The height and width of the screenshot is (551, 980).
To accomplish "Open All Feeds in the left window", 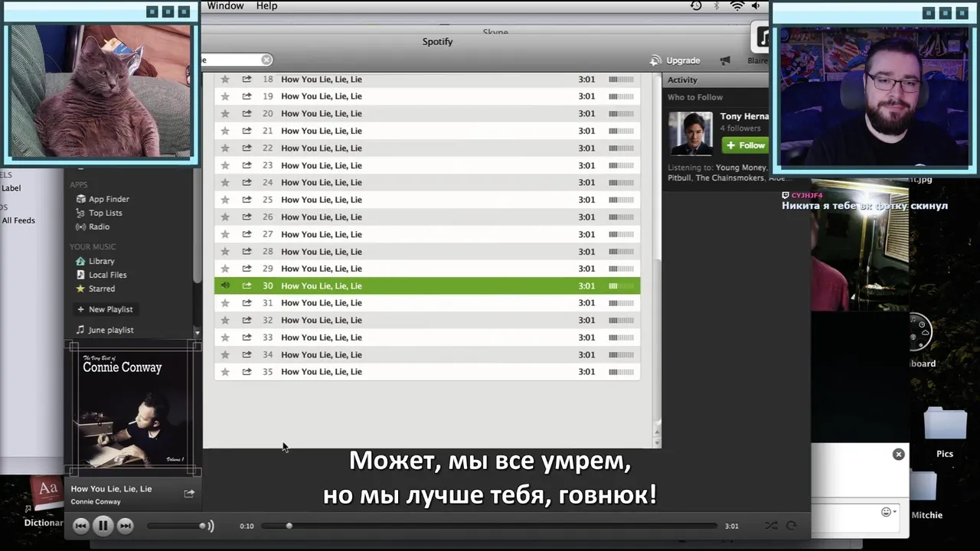I will pyautogui.click(x=18, y=220).
